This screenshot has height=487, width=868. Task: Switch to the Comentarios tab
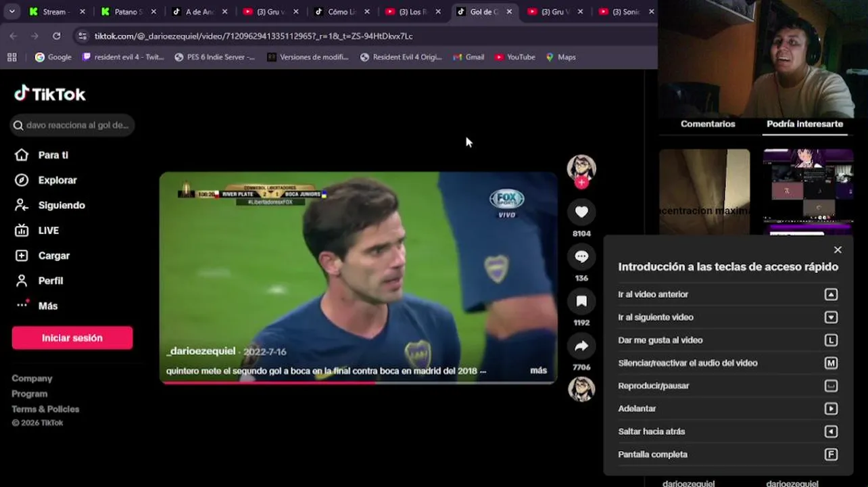pos(708,124)
